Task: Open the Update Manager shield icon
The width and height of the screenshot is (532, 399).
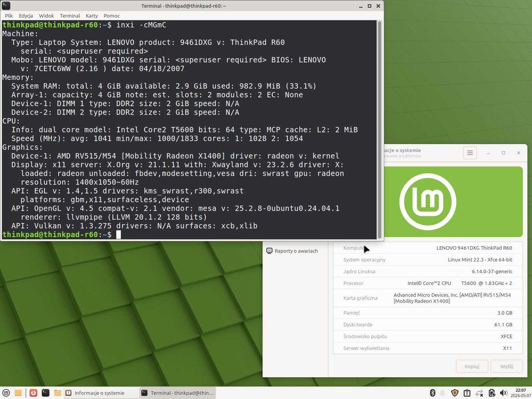Action: click(x=454, y=393)
